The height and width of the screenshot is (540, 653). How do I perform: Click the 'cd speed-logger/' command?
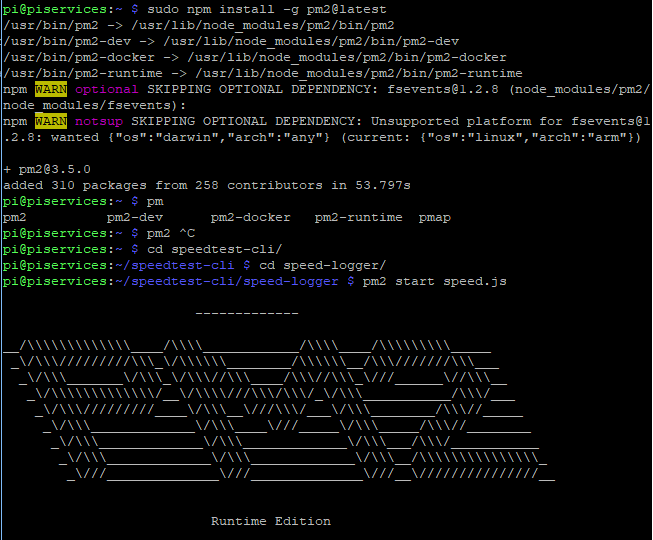coord(323,265)
